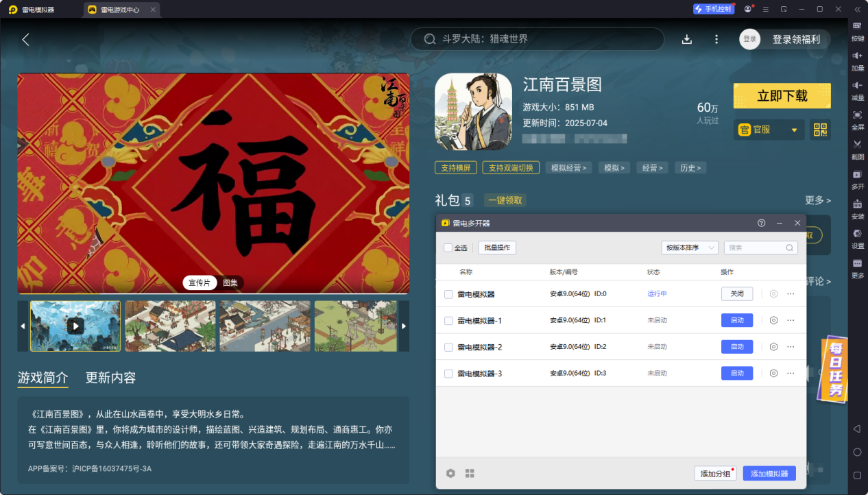Screen dimensions: 868x495
Task: Click the game center search field
Action: pos(538,39)
